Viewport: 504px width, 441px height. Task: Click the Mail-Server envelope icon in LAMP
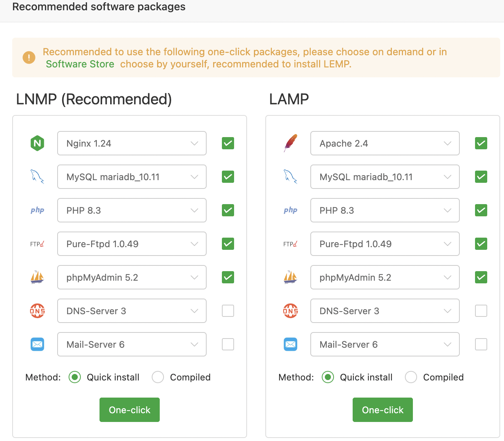(291, 344)
